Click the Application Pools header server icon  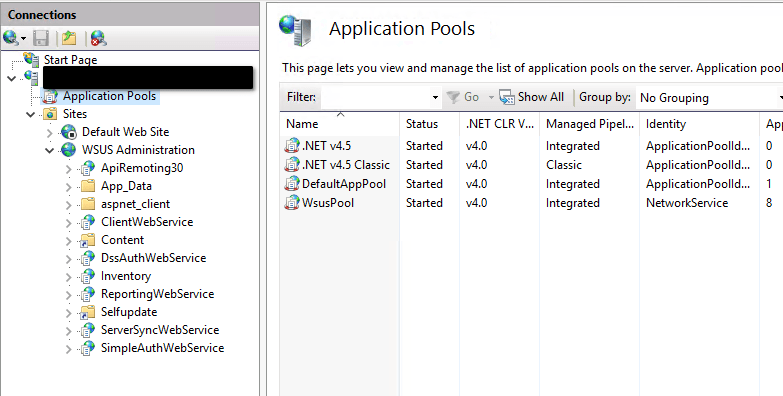click(296, 31)
